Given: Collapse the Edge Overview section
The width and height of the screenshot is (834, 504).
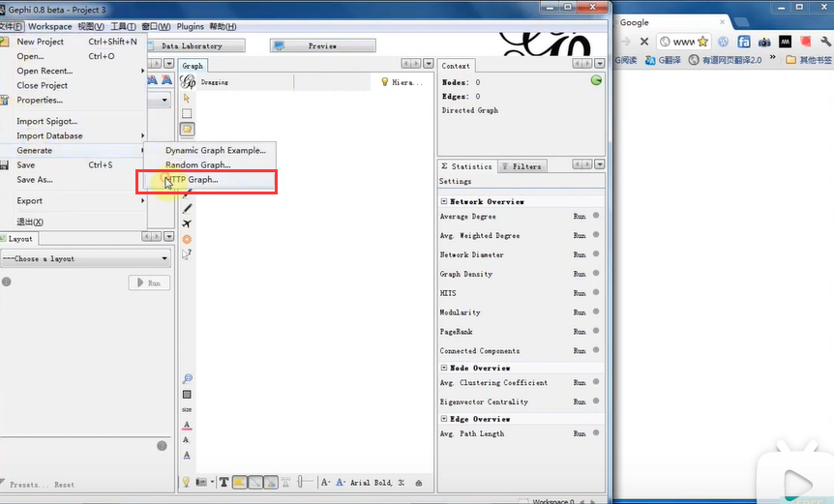Looking at the screenshot, I should 444,419.
